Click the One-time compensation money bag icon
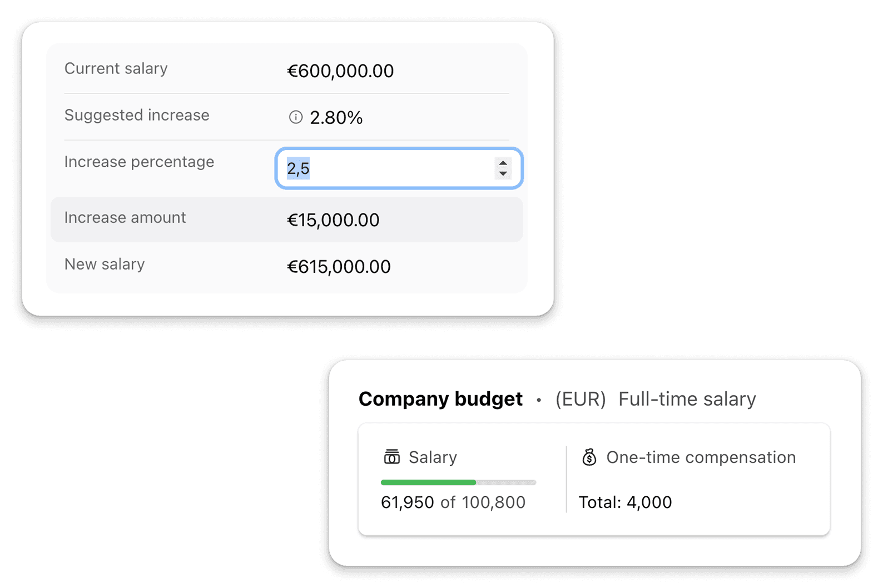The image size is (883, 588). (589, 457)
